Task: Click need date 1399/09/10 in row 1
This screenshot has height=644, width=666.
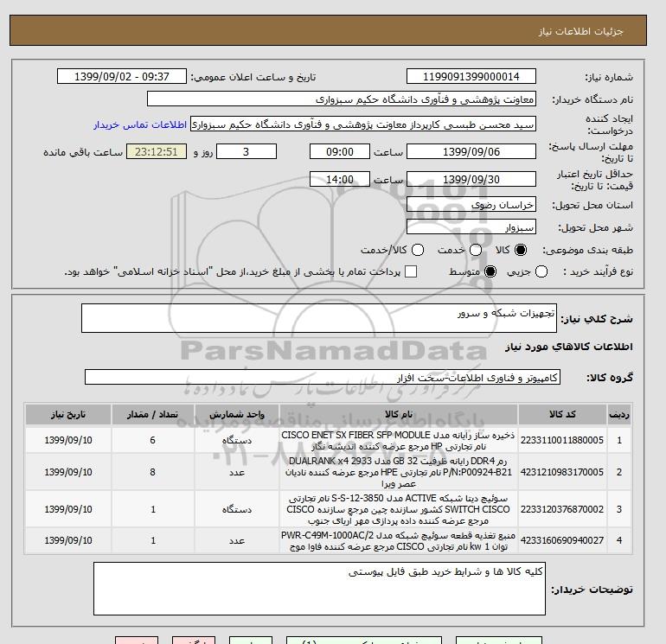Action: (68, 441)
